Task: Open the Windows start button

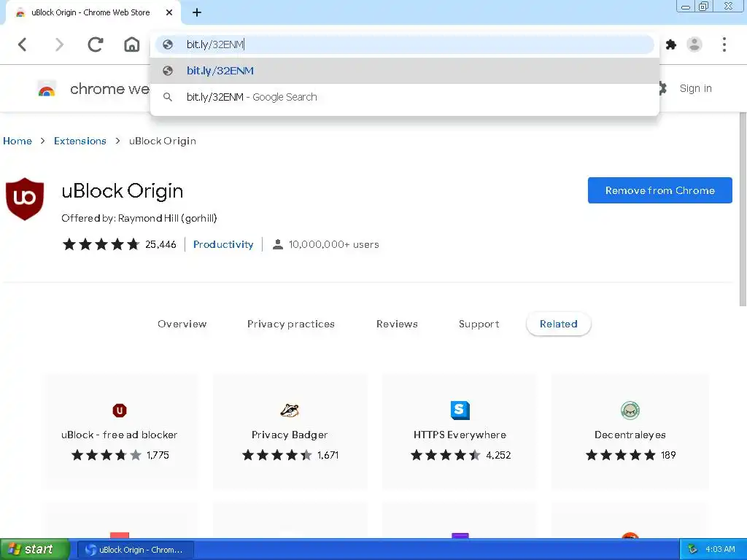Action: click(34, 550)
